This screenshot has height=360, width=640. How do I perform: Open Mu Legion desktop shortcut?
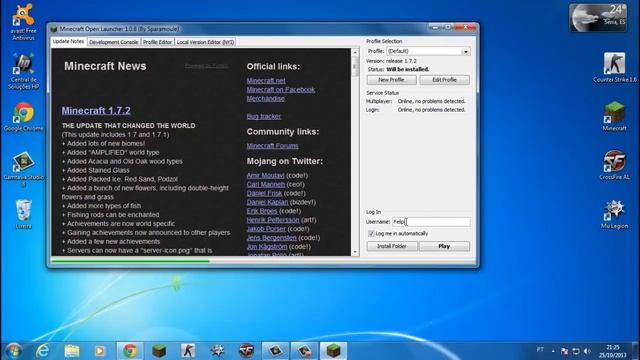pos(614,214)
